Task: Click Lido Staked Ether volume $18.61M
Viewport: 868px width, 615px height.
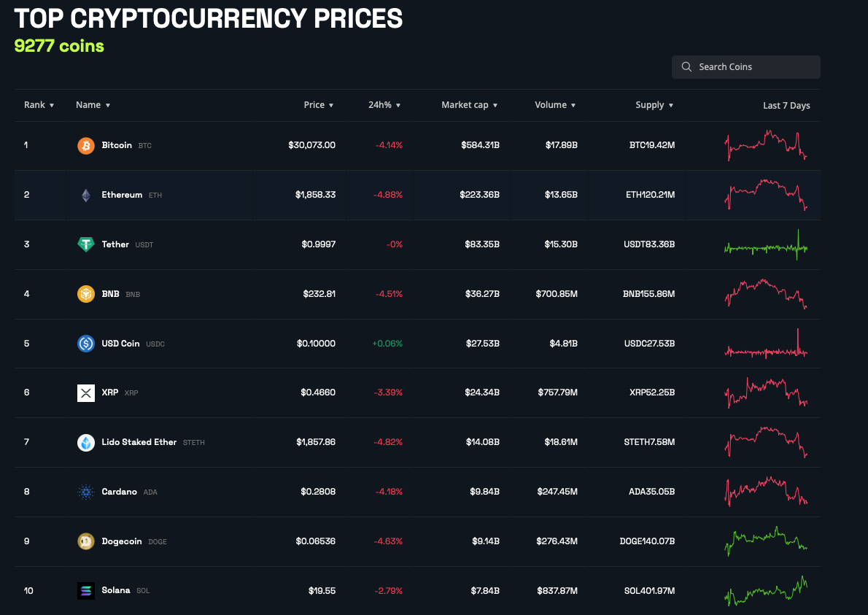Action: (561, 442)
